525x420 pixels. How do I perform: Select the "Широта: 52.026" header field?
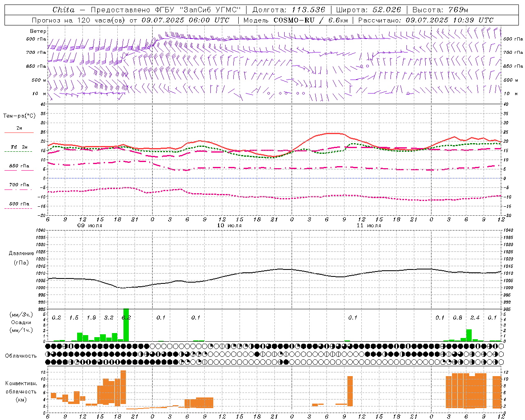tap(368, 10)
